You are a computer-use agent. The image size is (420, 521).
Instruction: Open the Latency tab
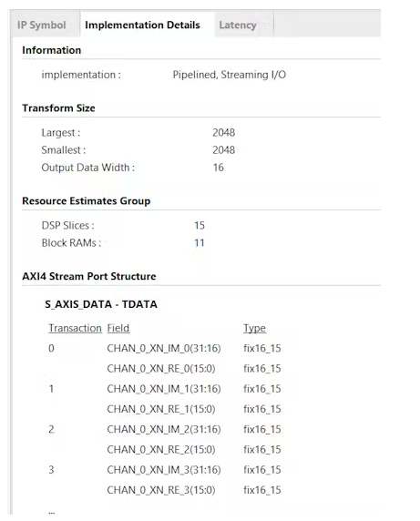pyautogui.click(x=237, y=26)
